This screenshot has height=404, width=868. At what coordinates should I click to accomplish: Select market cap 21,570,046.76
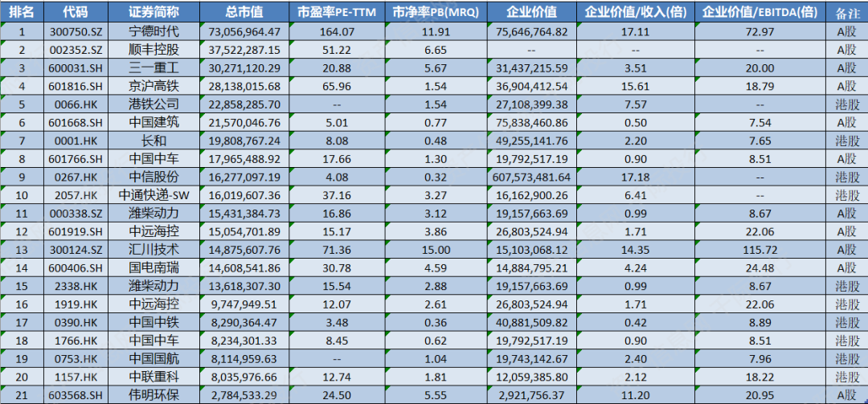[244, 123]
